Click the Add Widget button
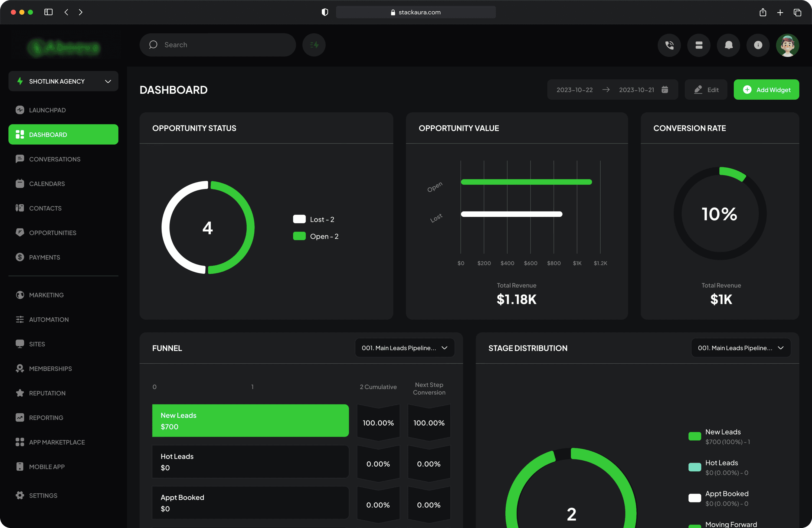Screen dimensions: 812x528 pyautogui.click(x=766, y=89)
